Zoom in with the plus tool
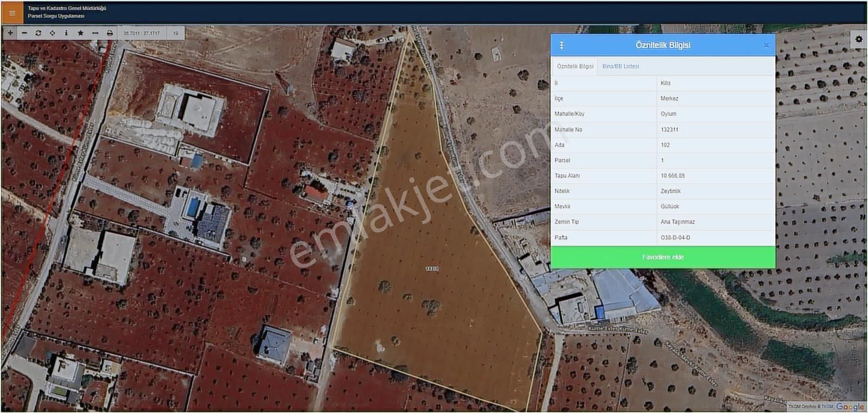 point(10,33)
